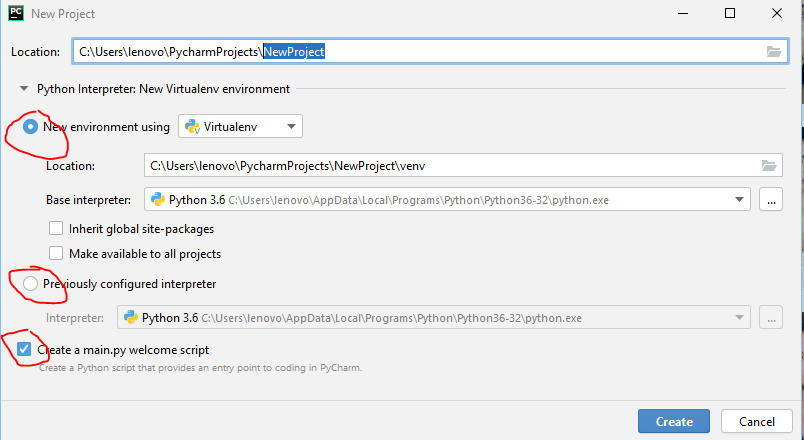Click Create button
Viewport: 804px width, 440px height.
point(674,422)
